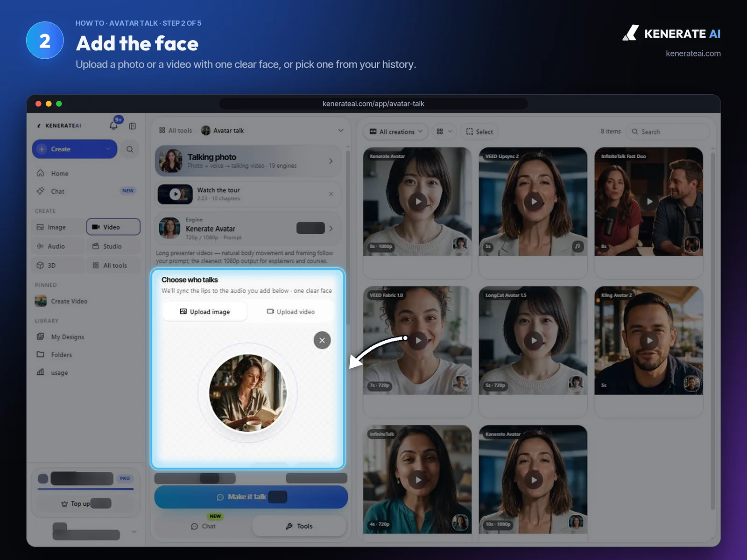This screenshot has width=747, height=560.
Task: Switch to Upload video tab
Action: coord(291,312)
